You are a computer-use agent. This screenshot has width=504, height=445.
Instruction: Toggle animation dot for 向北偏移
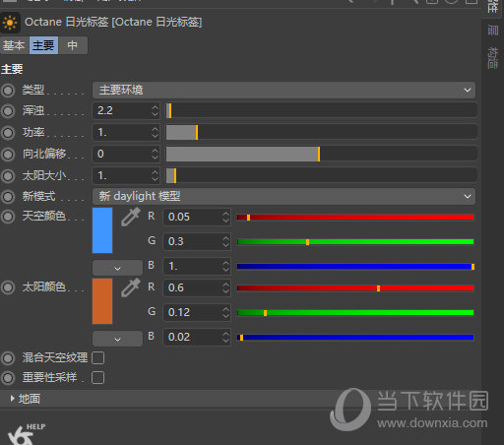click(x=8, y=155)
